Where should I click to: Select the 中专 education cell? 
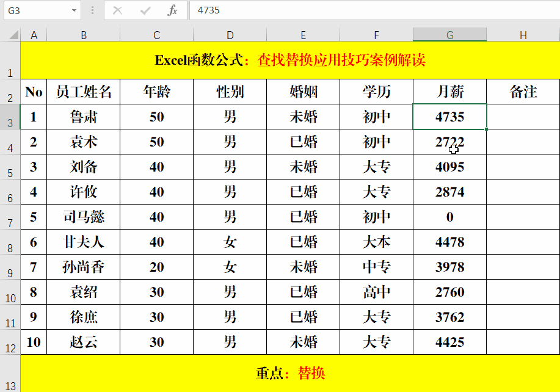click(376, 267)
